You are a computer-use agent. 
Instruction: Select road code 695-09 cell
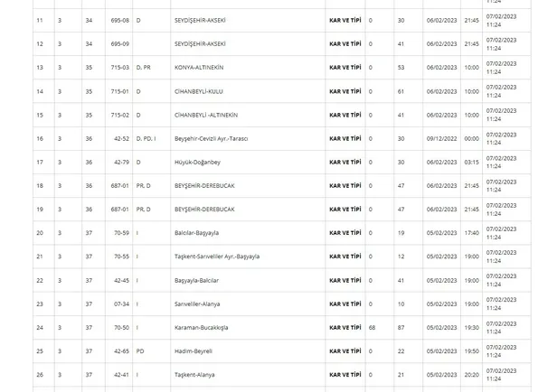point(119,43)
